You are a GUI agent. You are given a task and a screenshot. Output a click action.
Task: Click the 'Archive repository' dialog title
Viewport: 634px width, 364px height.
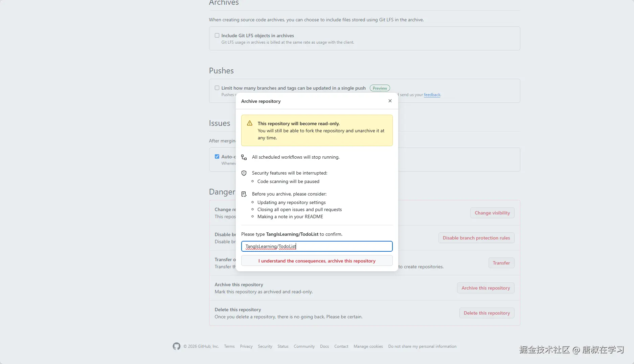point(261,101)
